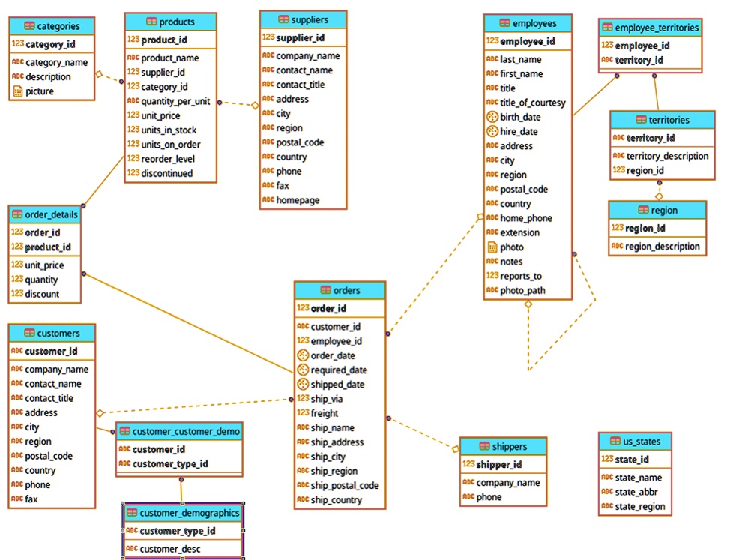Viewport: 730px width, 560px height.
Task: Click the ABC icon beside territory_id in employee_territories
Action: [x=606, y=60]
